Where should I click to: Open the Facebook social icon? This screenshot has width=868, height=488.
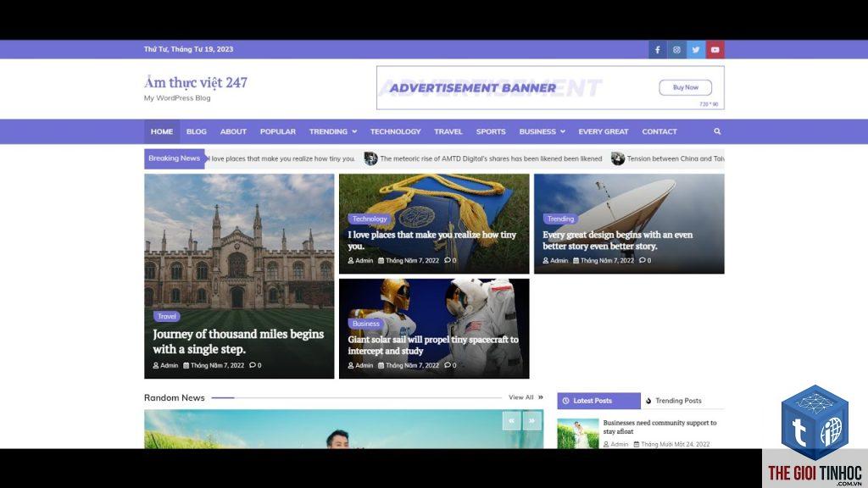[x=658, y=49]
